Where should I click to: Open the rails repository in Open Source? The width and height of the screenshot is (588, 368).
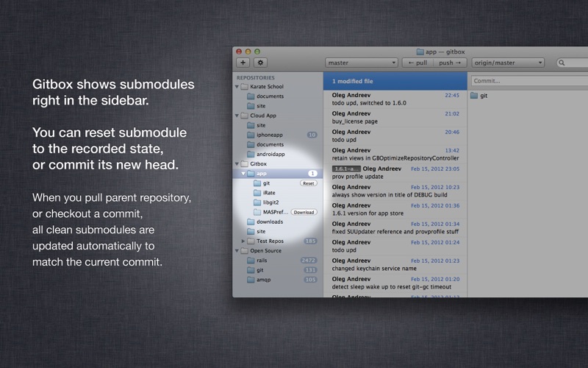coord(251,261)
